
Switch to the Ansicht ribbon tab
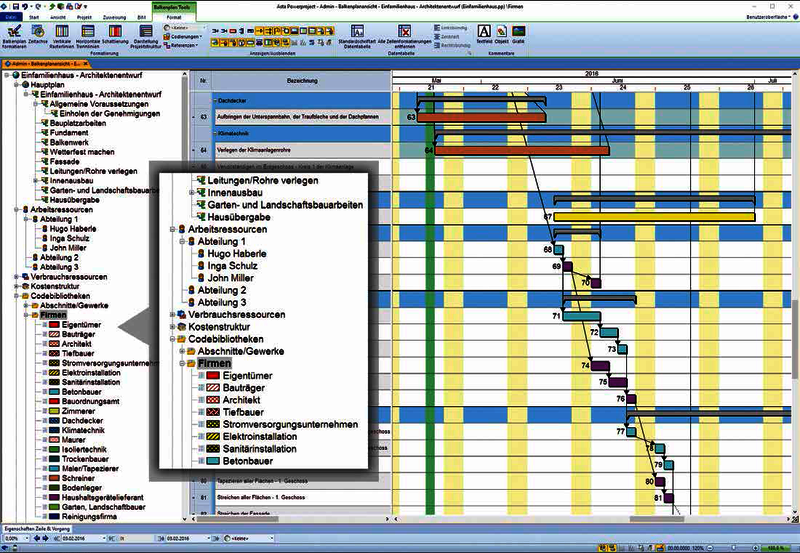(x=58, y=17)
